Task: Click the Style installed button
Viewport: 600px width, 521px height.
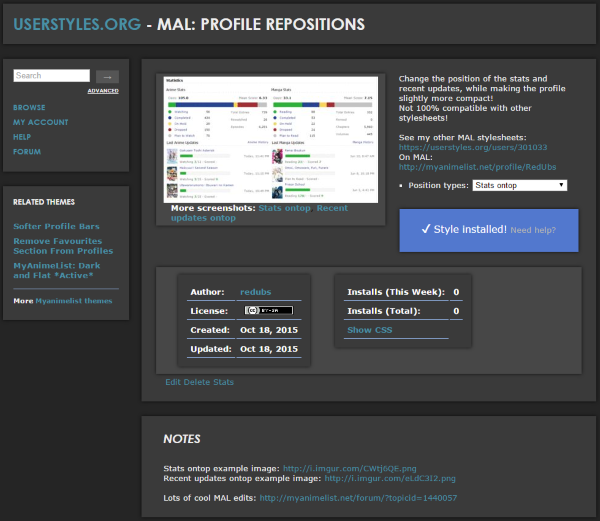Action: coord(489,230)
